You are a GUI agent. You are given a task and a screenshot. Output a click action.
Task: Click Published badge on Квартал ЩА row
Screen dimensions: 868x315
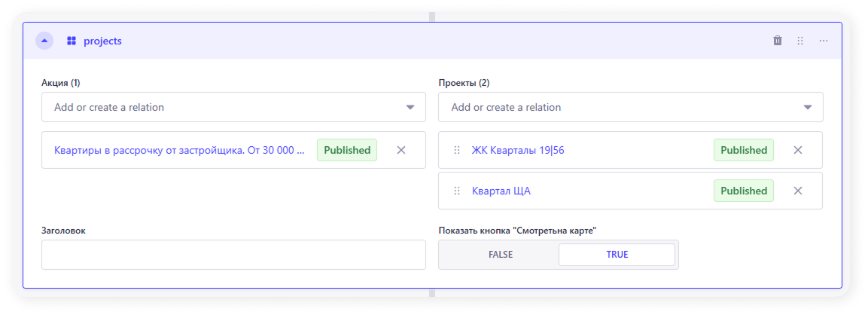[x=743, y=191]
